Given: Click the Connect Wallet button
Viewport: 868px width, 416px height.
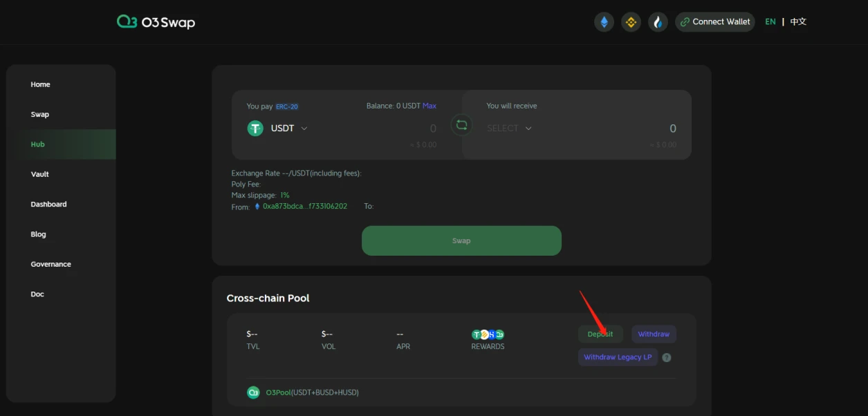Looking at the screenshot, I should coord(715,22).
